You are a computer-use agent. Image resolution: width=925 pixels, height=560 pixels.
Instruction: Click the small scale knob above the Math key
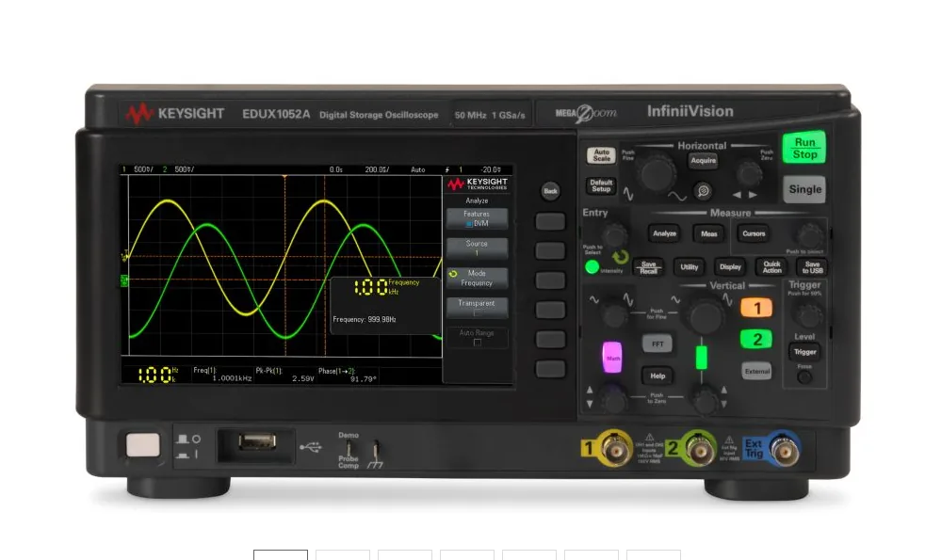click(615, 315)
